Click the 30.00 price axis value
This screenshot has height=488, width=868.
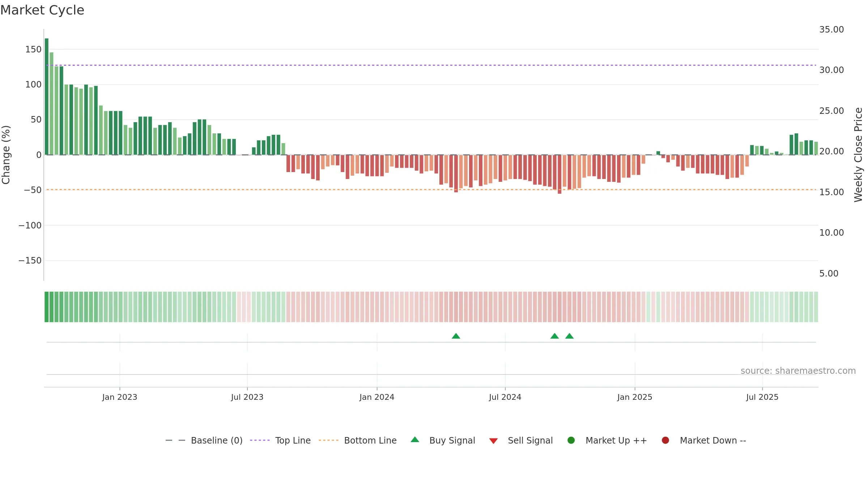click(x=831, y=70)
